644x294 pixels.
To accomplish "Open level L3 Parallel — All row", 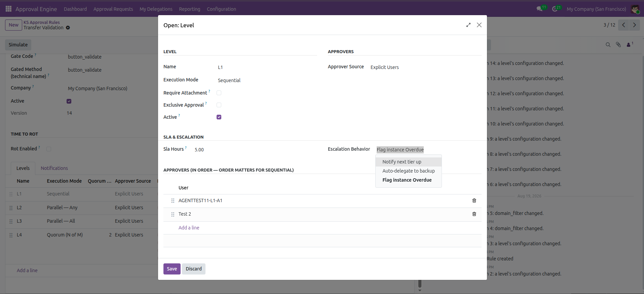I will click(81, 221).
